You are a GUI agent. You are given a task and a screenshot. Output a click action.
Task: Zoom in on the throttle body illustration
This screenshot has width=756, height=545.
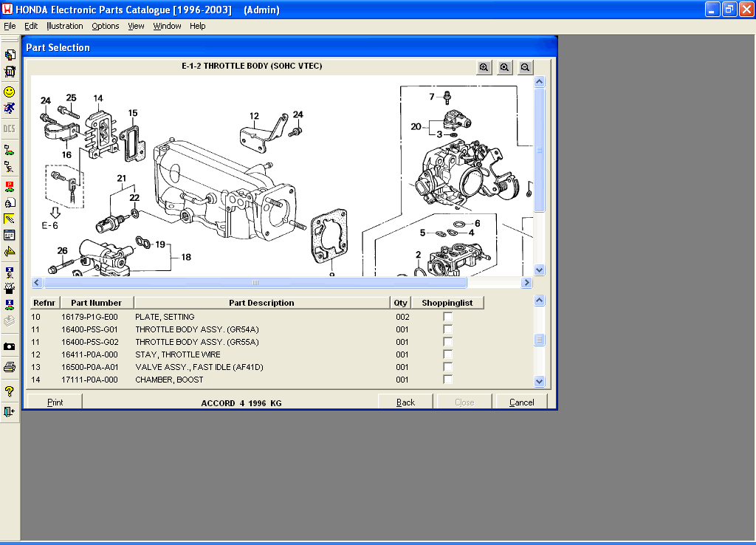[x=484, y=67]
